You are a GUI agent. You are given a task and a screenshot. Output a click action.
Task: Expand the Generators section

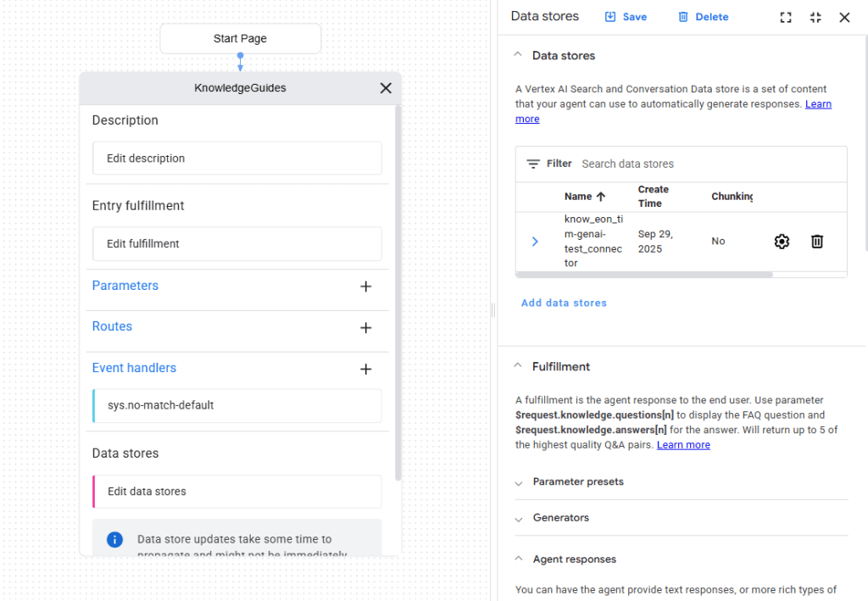coord(519,518)
